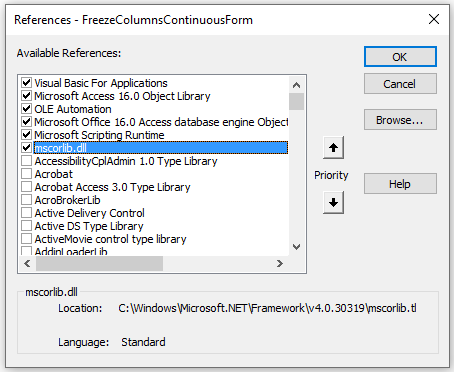Click the Standard language value
The width and height of the screenshot is (454, 372).
[143, 342]
